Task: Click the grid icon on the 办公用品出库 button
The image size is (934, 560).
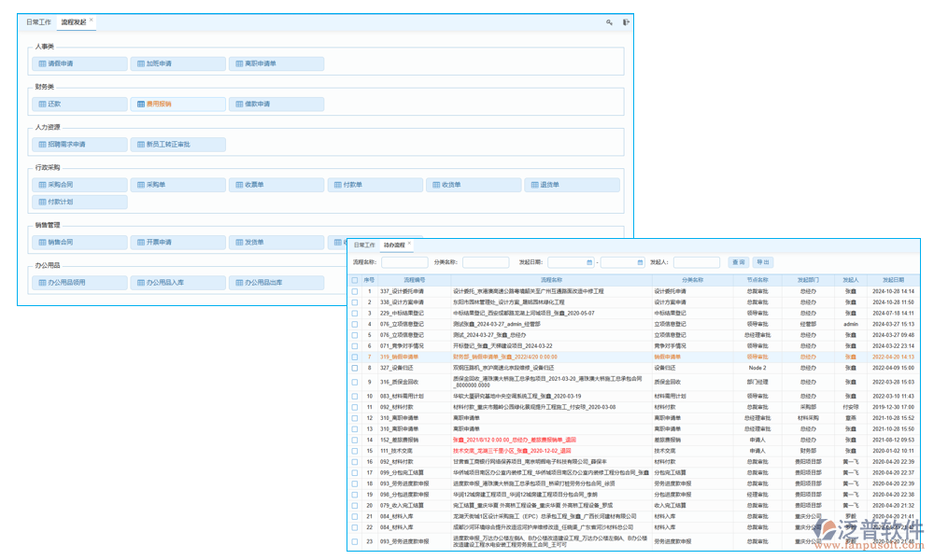Action: coord(239,284)
